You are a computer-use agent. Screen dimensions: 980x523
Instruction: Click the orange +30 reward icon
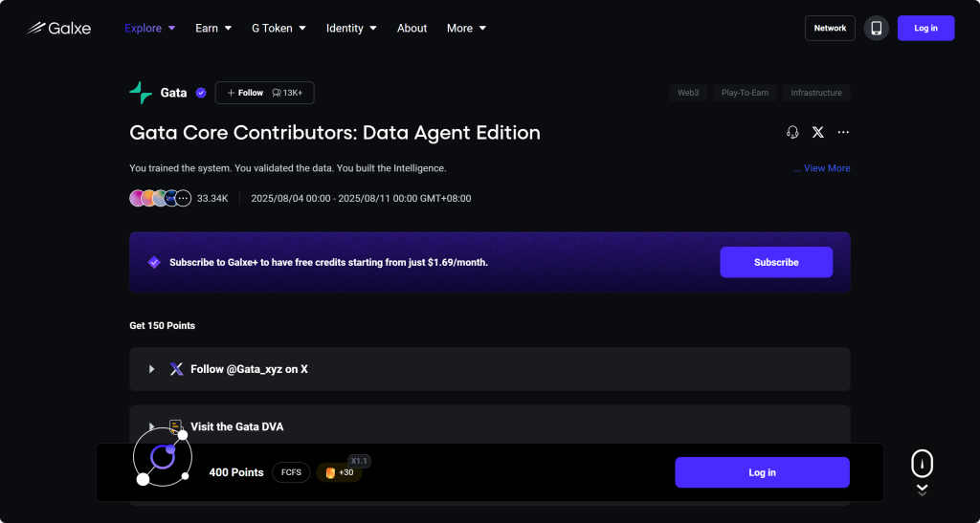point(330,472)
